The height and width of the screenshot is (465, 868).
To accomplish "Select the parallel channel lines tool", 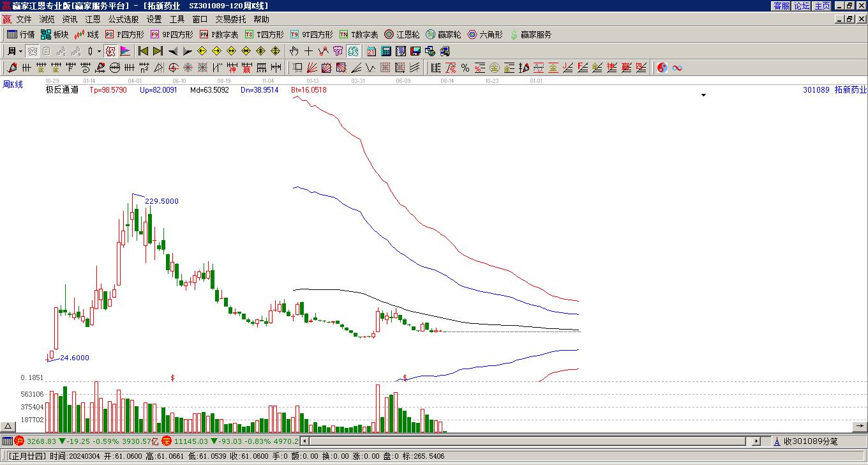I will [415, 68].
